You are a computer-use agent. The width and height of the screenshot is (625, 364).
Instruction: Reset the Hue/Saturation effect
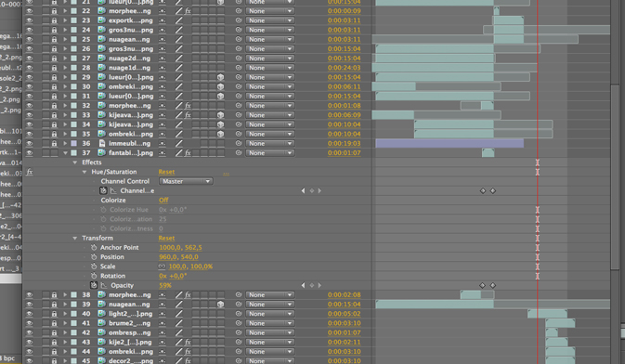point(166,172)
